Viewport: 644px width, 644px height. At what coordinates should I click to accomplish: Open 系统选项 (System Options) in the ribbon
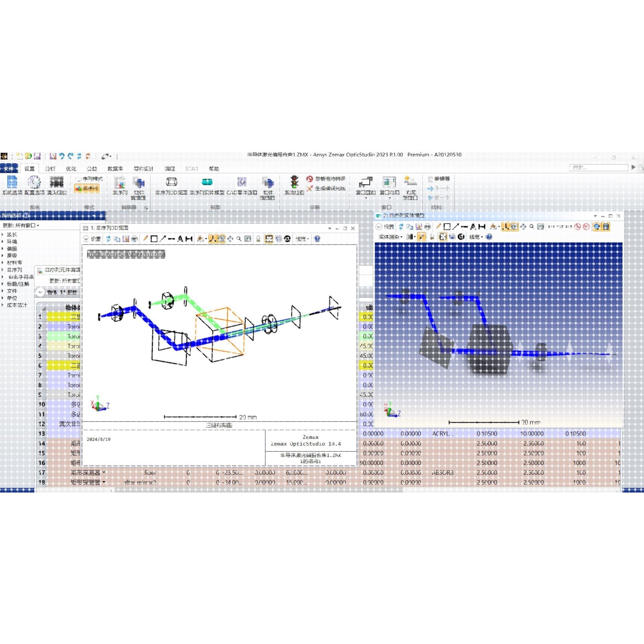12,185
